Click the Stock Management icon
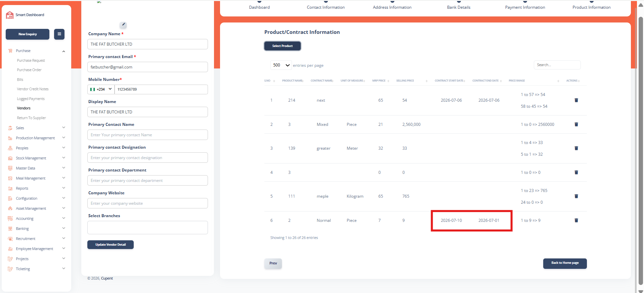 click(x=10, y=158)
